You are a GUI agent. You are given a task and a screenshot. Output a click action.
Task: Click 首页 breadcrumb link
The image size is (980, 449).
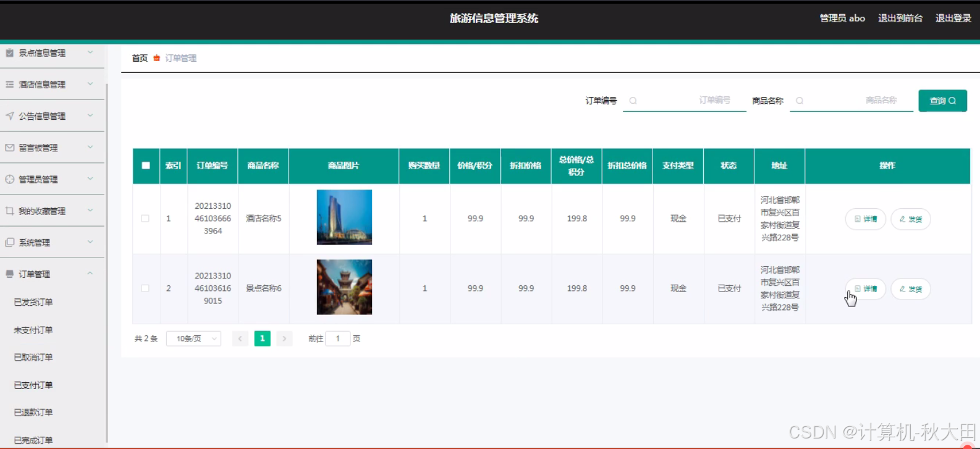140,58
